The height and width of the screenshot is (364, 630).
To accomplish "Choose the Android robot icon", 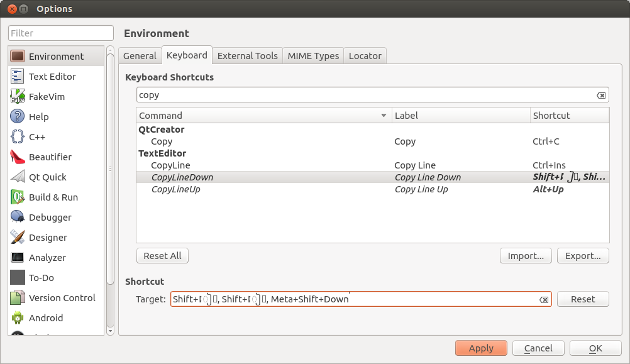I will click(18, 317).
